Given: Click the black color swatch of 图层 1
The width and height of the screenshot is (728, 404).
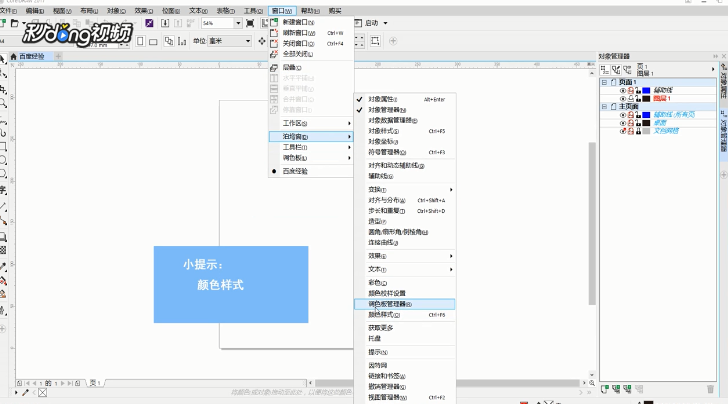Looking at the screenshot, I should click(x=646, y=98).
